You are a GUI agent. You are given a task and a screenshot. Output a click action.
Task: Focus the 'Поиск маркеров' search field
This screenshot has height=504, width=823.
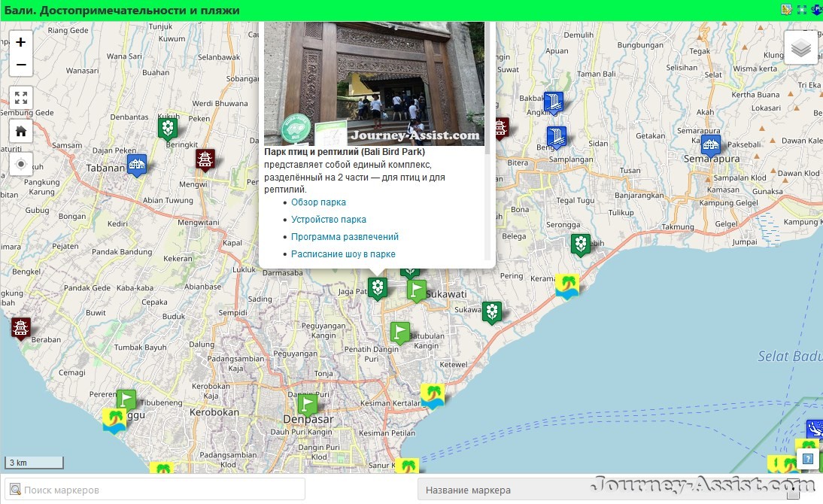pyautogui.click(x=155, y=490)
